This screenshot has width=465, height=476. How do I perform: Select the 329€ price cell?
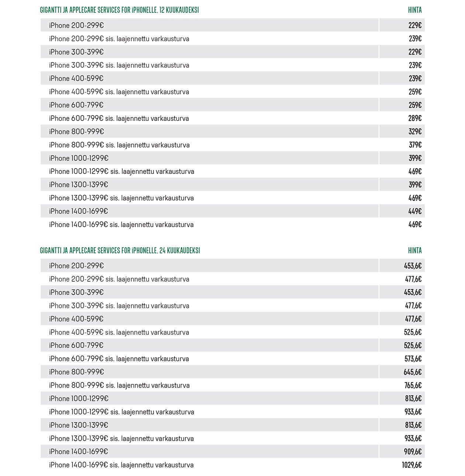[415, 132]
